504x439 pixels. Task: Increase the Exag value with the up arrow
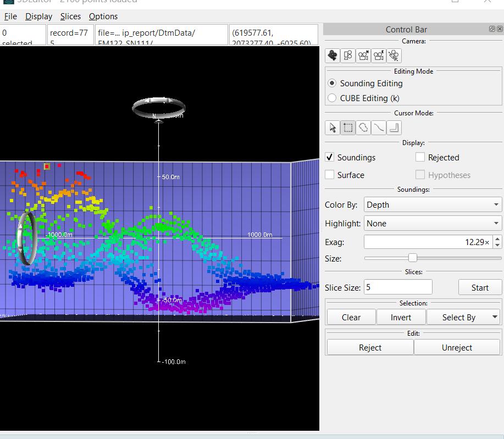tap(497, 239)
